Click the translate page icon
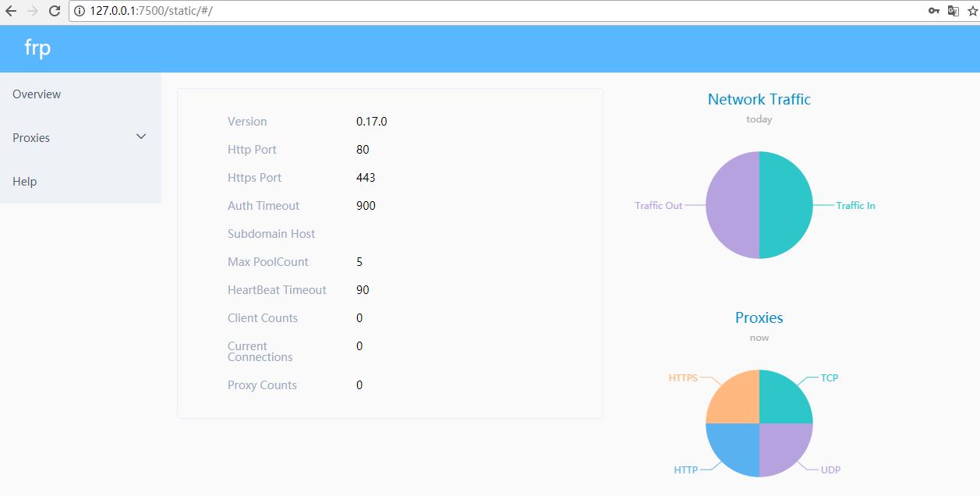This screenshot has height=496, width=980. coord(953,11)
